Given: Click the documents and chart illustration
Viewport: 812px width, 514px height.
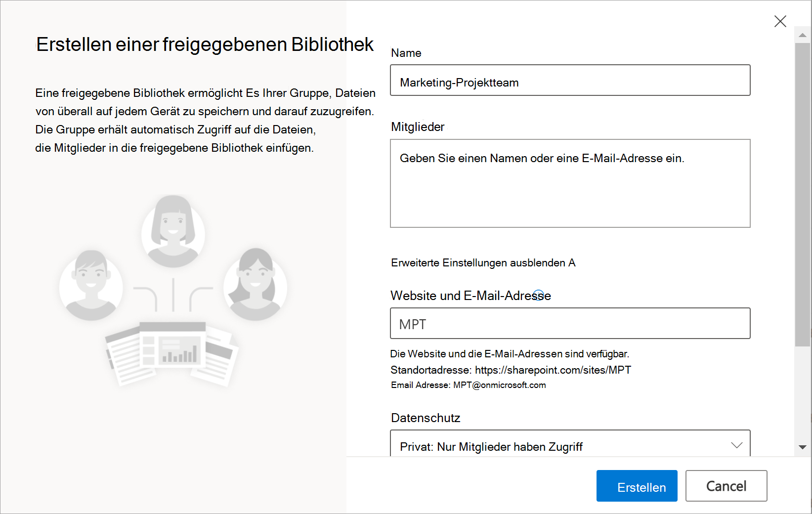Looking at the screenshot, I should (x=172, y=353).
